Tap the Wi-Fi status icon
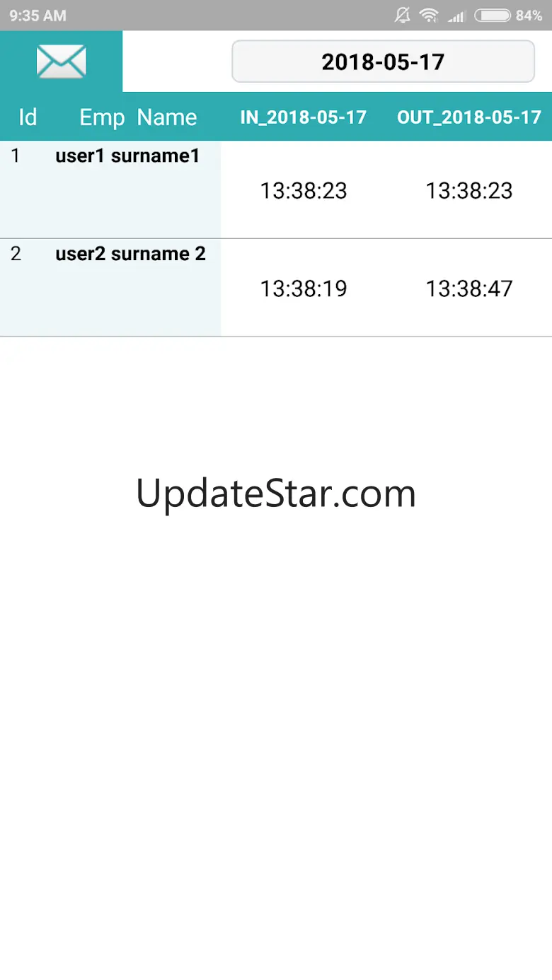552x980 pixels. pyautogui.click(x=429, y=15)
